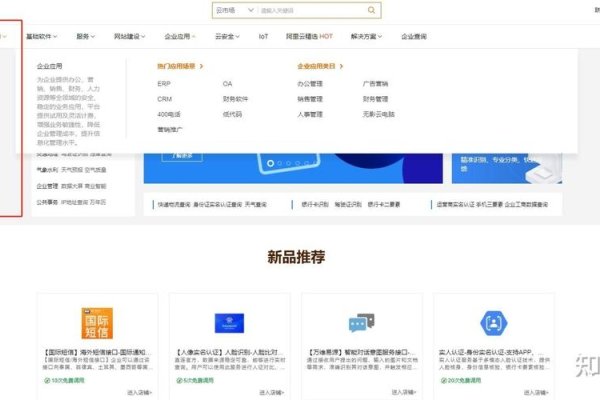Screen dimensions: 600x400
Task: Expand the 解决方案 nav menu
Action: coord(366,36)
